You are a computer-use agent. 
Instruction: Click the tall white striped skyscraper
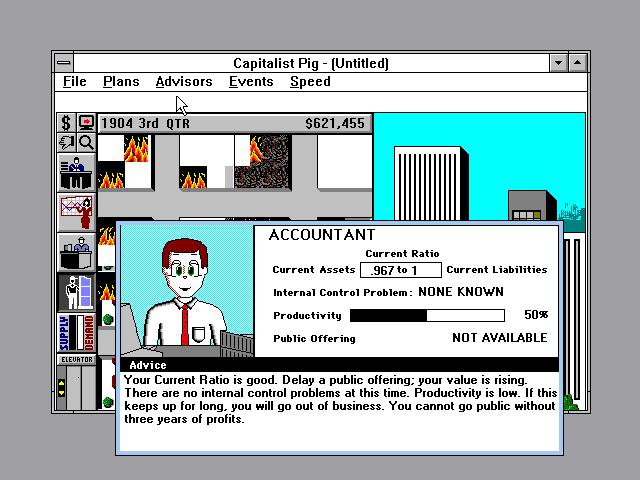click(431, 184)
